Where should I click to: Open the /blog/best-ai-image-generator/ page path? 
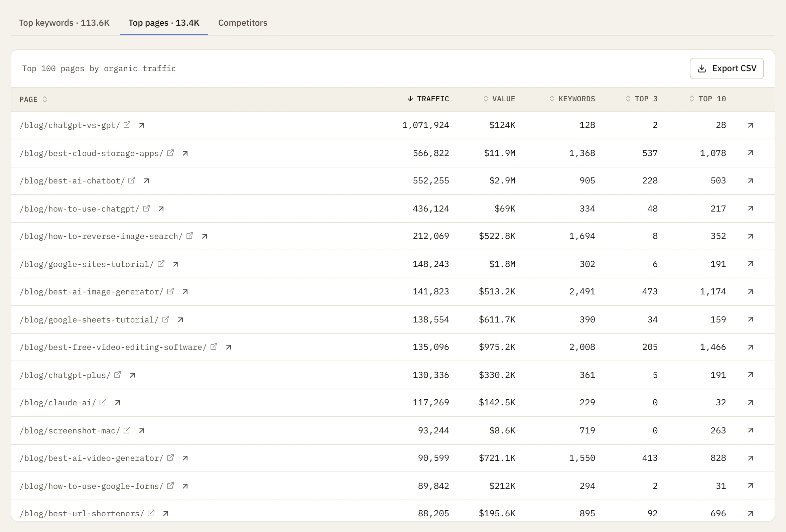[91, 292]
